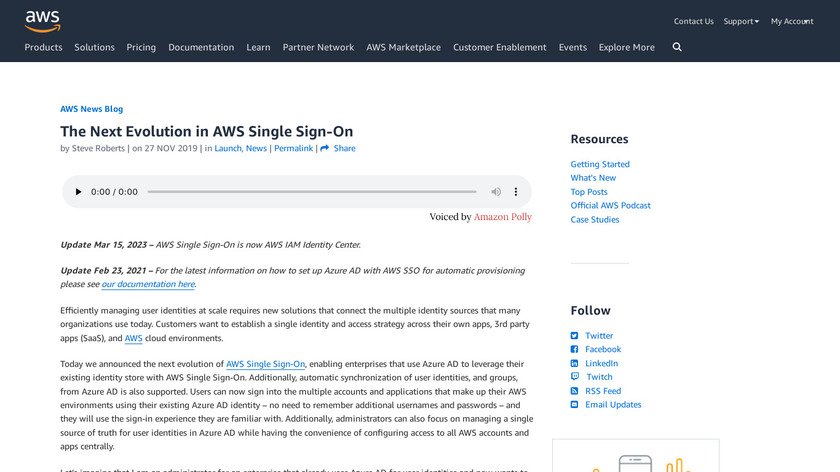Open What's New resource
Viewport: 840px width, 472px height.
click(x=593, y=178)
